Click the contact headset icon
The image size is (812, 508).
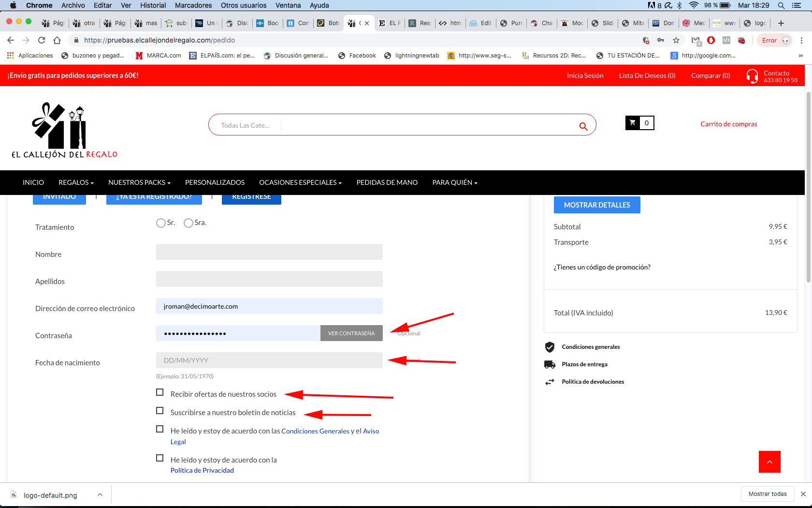752,76
